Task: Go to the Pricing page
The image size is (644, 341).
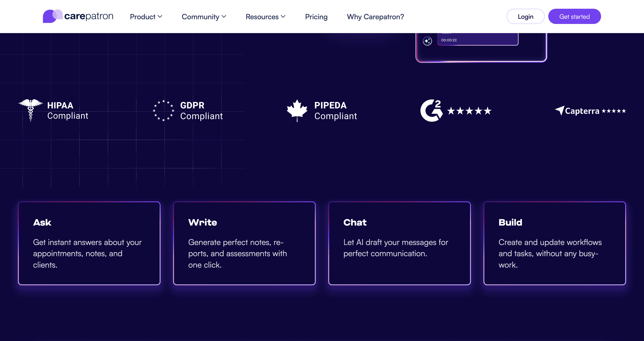Action: (316, 17)
